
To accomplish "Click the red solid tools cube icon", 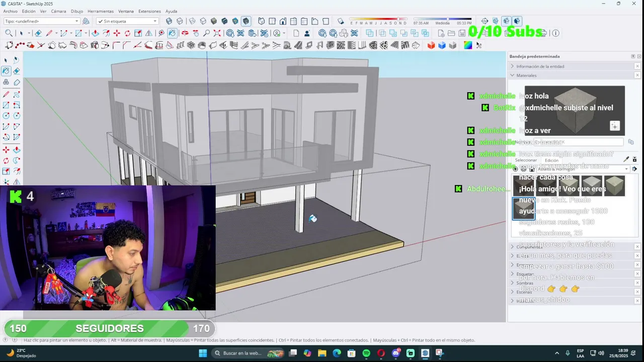I will [x=431, y=45].
